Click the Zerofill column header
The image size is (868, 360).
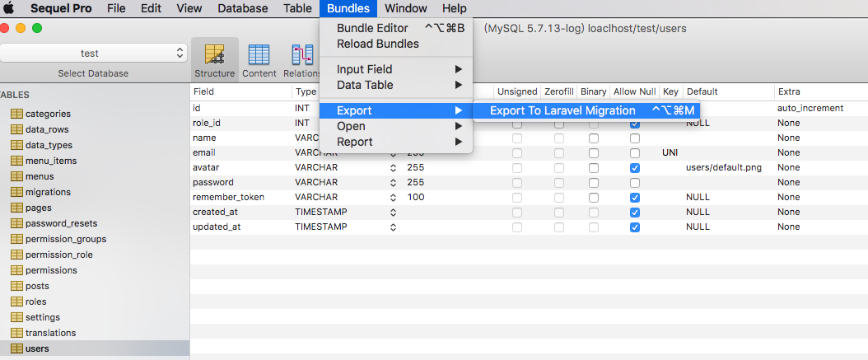click(558, 91)
